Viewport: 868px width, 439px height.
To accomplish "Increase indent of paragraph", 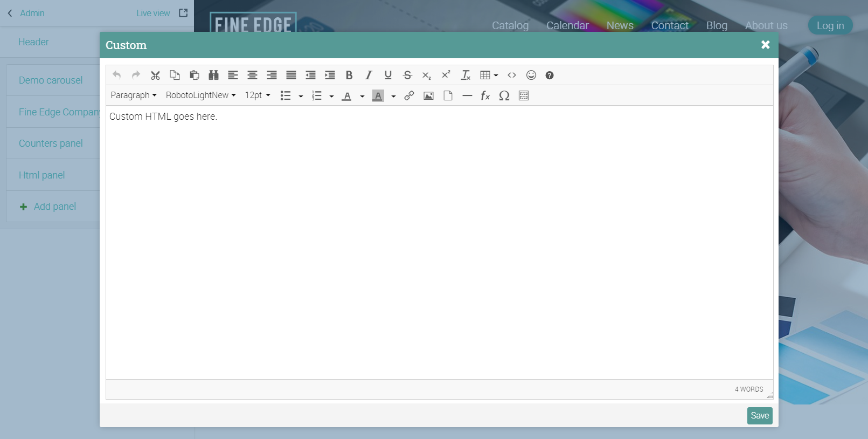I will pyautogui.click(x=330, y=75).
